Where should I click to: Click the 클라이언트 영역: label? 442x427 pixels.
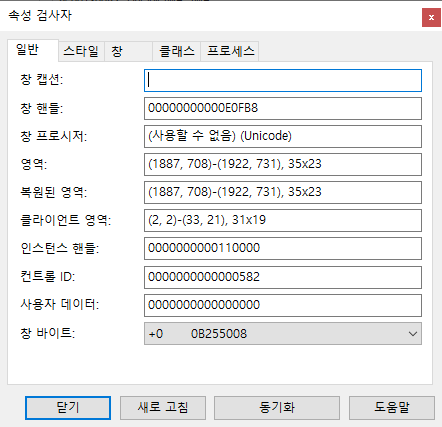pyautogui.click(x=66, y=220)
